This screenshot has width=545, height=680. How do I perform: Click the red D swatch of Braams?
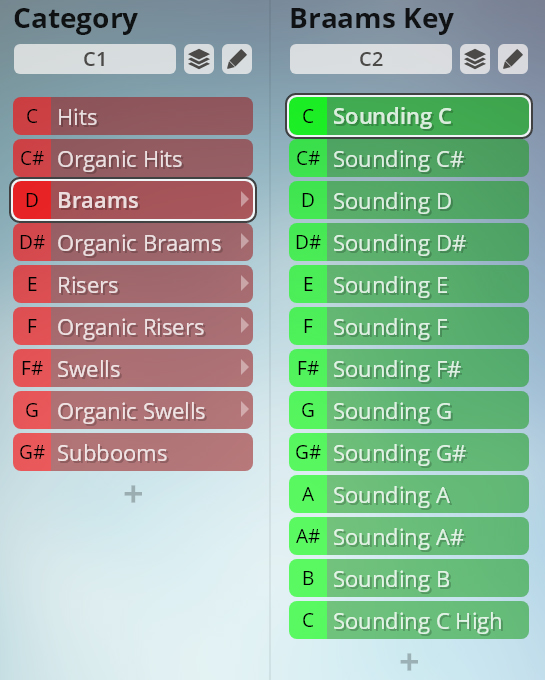pos(32,200)
